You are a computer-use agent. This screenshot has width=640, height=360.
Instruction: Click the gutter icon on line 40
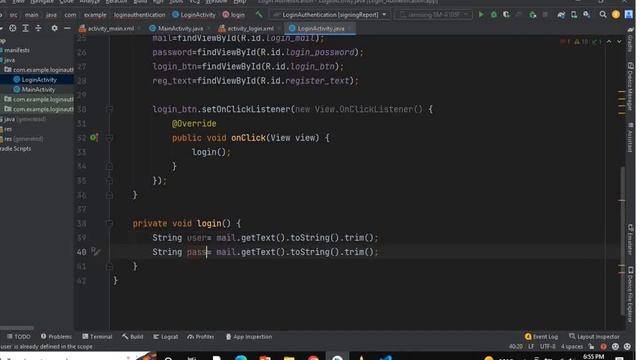tap(96, 251)
